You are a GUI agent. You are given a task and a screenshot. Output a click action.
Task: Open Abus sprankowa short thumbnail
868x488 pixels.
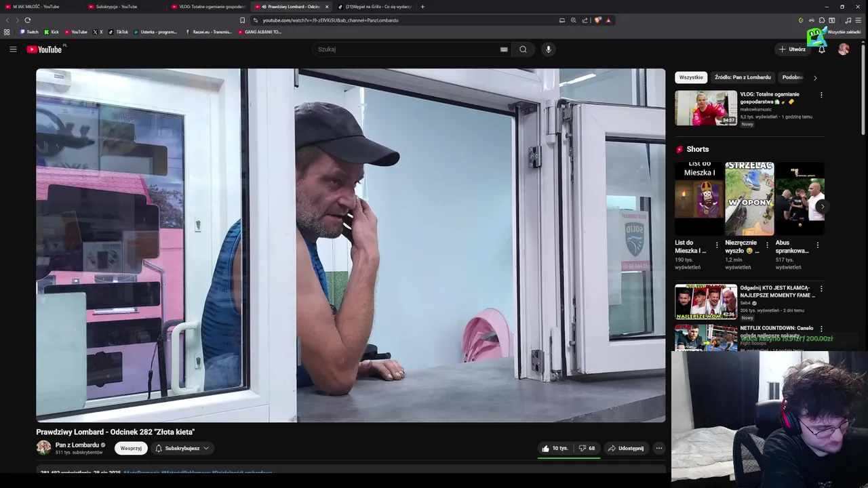click(x=800, y=199)
